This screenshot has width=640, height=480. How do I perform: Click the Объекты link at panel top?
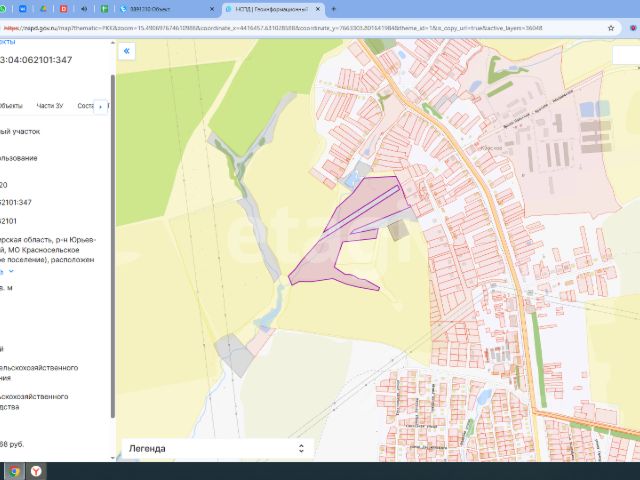(8, 42)
